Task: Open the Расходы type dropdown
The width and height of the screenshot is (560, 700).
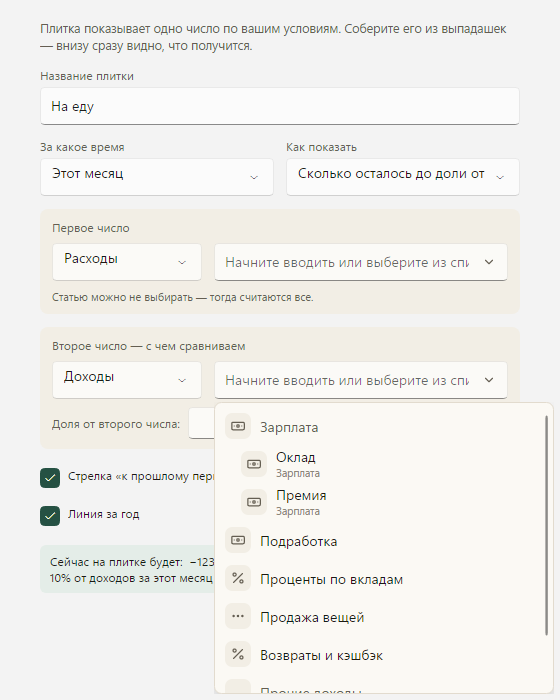Action: 127,262
